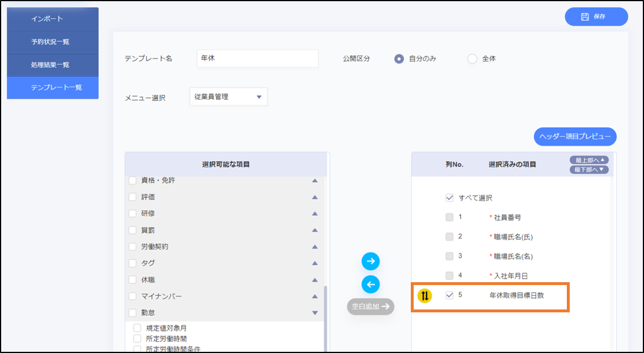
Task: Select the 自分のみ radio button
Action: coord(399,59)
